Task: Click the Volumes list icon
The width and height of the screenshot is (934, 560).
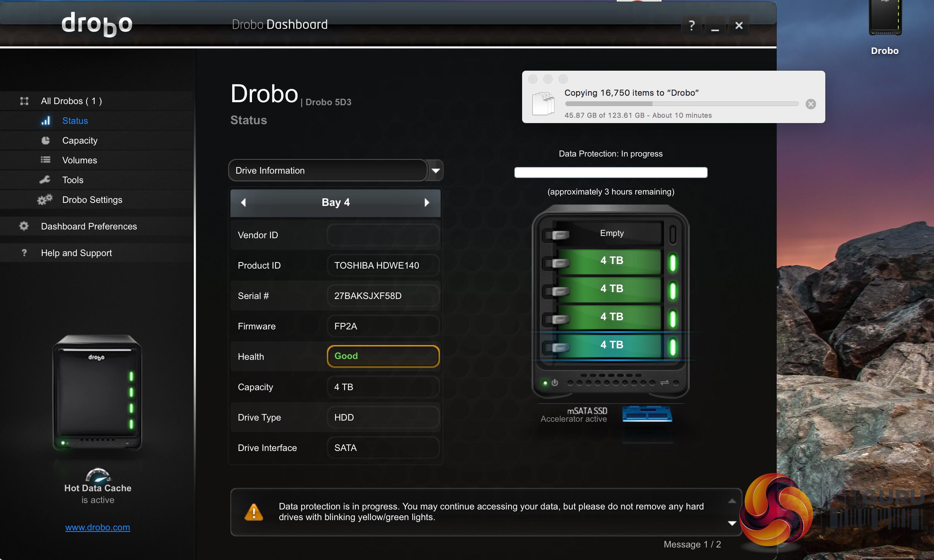Action: [46, 160]
